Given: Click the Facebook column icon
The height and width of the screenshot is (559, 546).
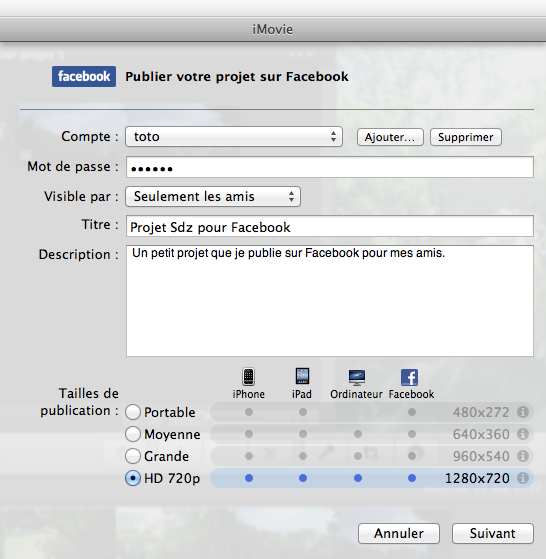Looking at the screenshot, I should coord(410,378).
